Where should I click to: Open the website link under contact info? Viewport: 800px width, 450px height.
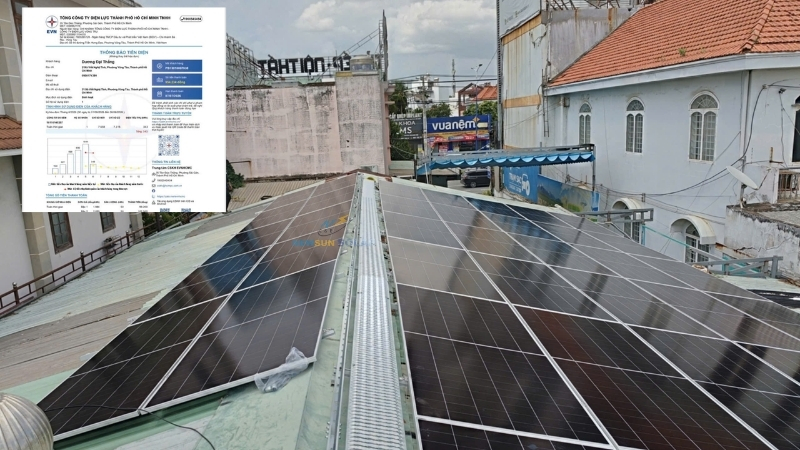tap(170, 196)
